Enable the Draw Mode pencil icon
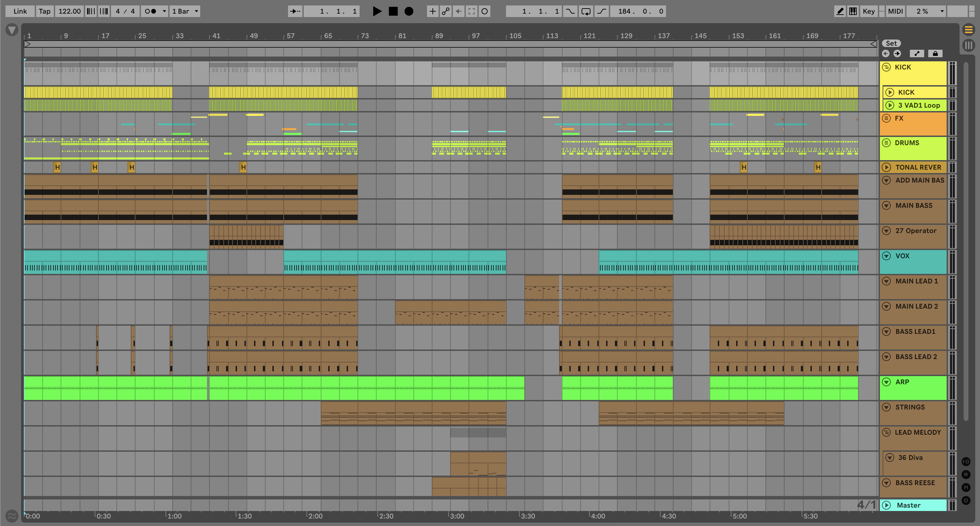980x526 pixels. [840, 11]
